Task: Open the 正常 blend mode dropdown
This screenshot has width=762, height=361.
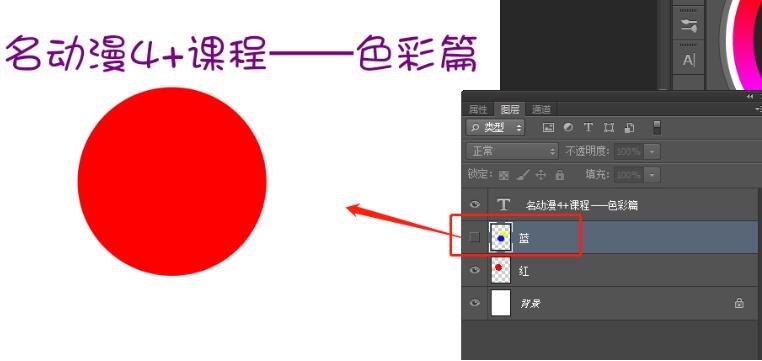Action: pyautogui.click(x=512, y=151)
